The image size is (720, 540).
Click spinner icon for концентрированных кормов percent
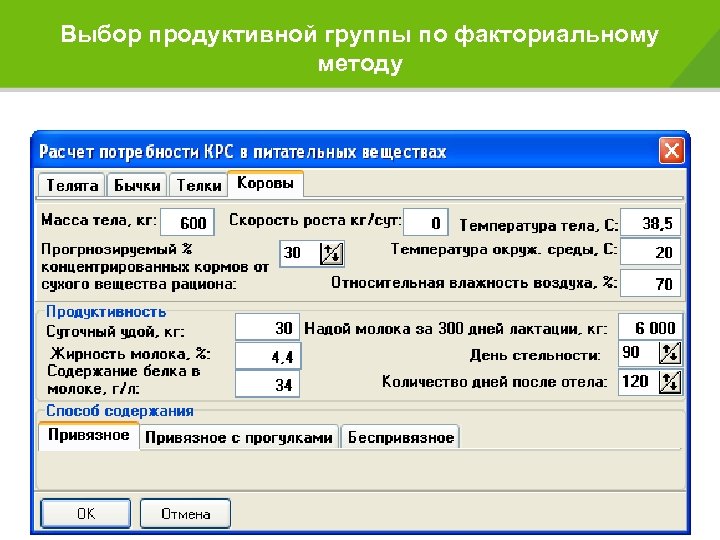[x=332, y=254]
